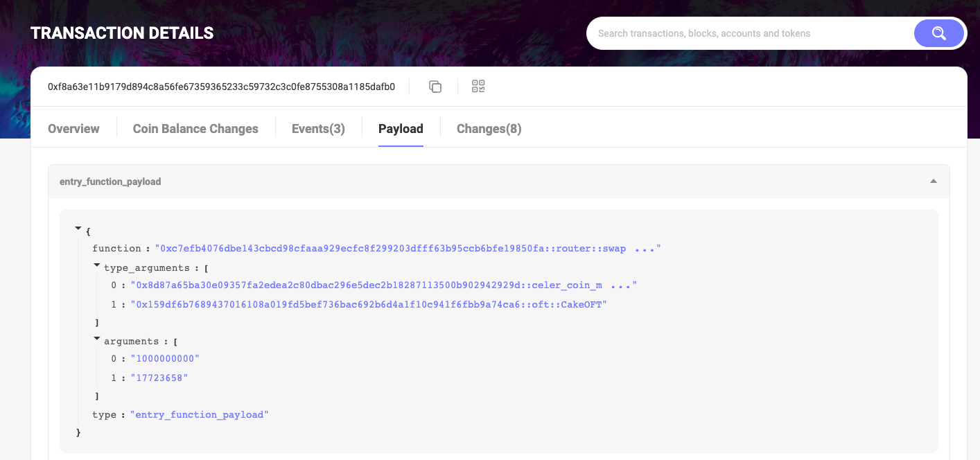Image resolution: width=980 pixels, height=460 pixels.
Task: Collapse the type_arguments array
Action: click(97, 265)
